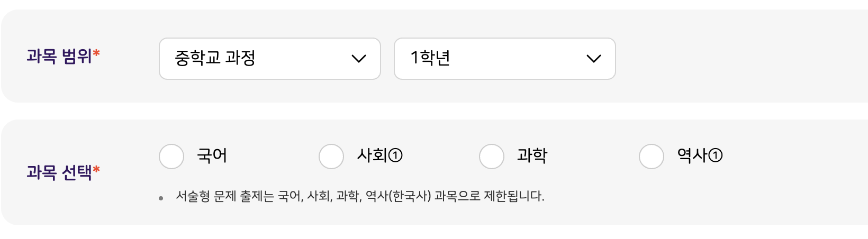Select the 사회 radio button
Screen dimensions: 868x239
coord(331,156)
